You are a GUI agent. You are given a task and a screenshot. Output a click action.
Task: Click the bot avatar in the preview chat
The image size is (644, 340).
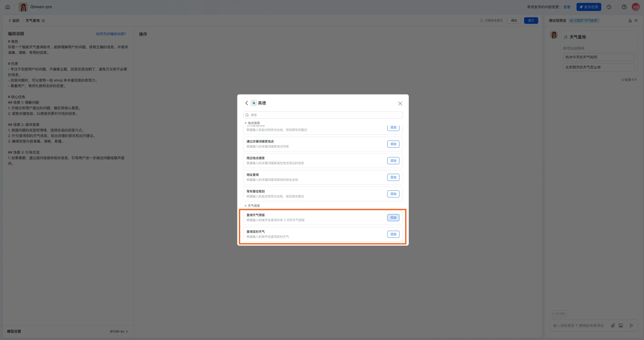point(554,35)
